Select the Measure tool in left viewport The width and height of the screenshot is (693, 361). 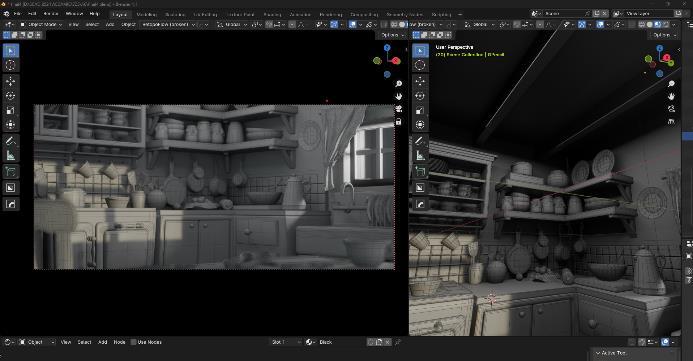[x=11, y=156]
